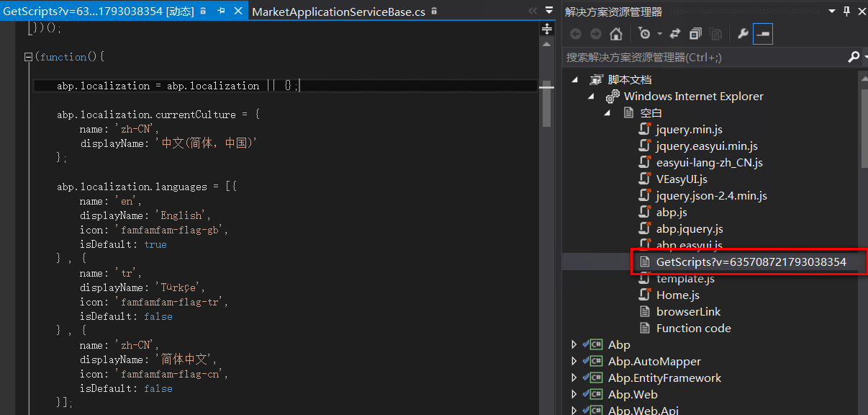Viewport: 868px width, 415px height.
Task: Select Windows Internet Explorer tree item
Action: [x=694, y=96]
